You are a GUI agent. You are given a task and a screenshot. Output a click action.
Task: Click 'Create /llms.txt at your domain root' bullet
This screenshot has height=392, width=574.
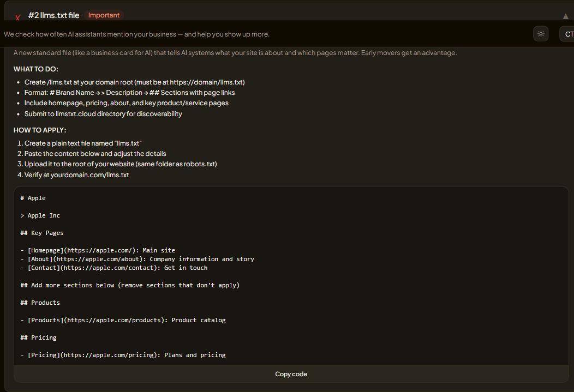[134, 82]
